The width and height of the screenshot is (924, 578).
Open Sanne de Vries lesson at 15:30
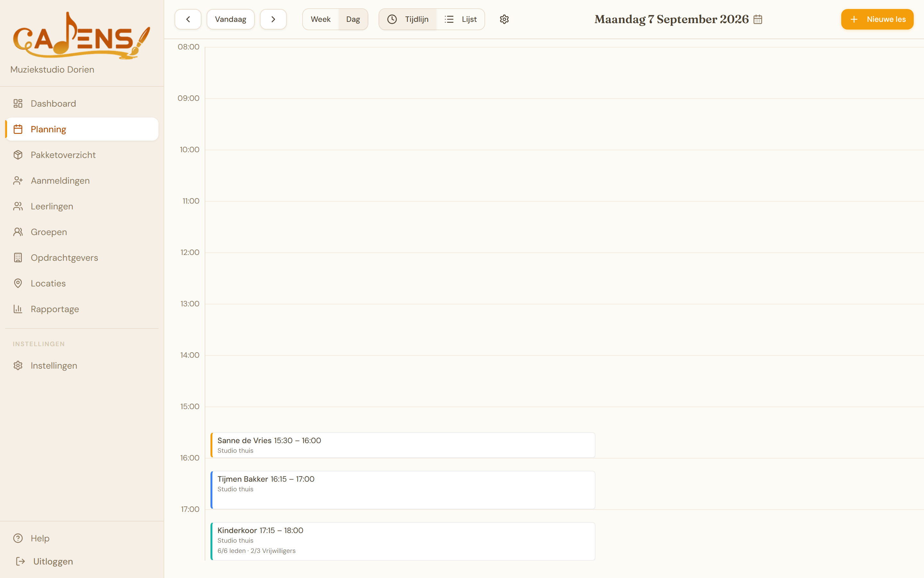[x=403, y=445]
